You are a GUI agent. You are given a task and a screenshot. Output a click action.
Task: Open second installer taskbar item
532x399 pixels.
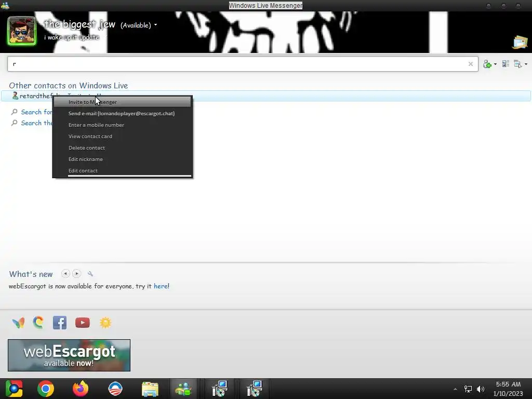pos(254,389)
